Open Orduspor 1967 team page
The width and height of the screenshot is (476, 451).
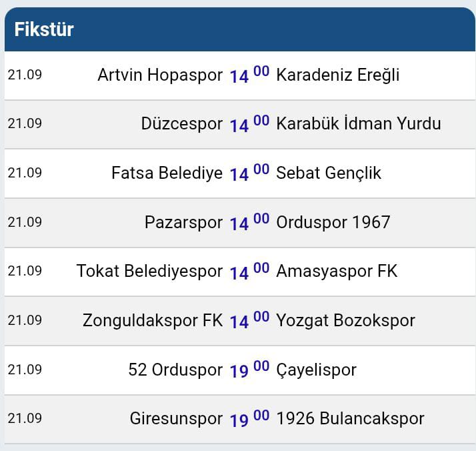pos(333,222)
